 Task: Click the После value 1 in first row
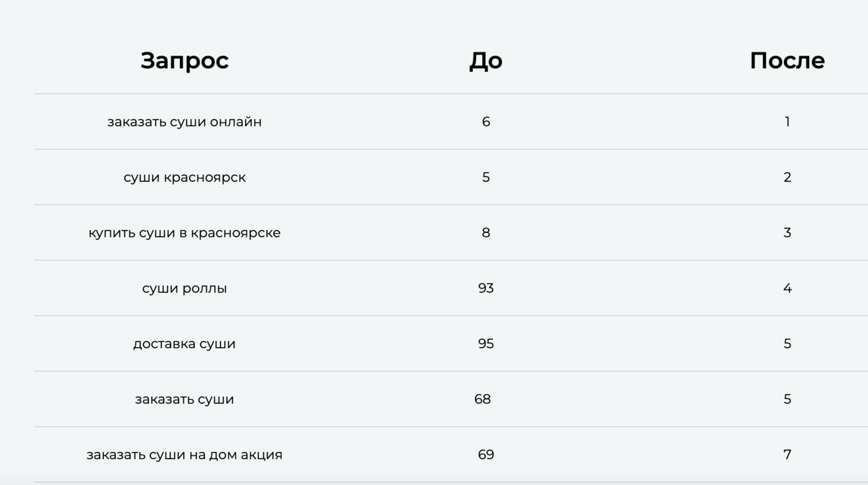[787, 122]
